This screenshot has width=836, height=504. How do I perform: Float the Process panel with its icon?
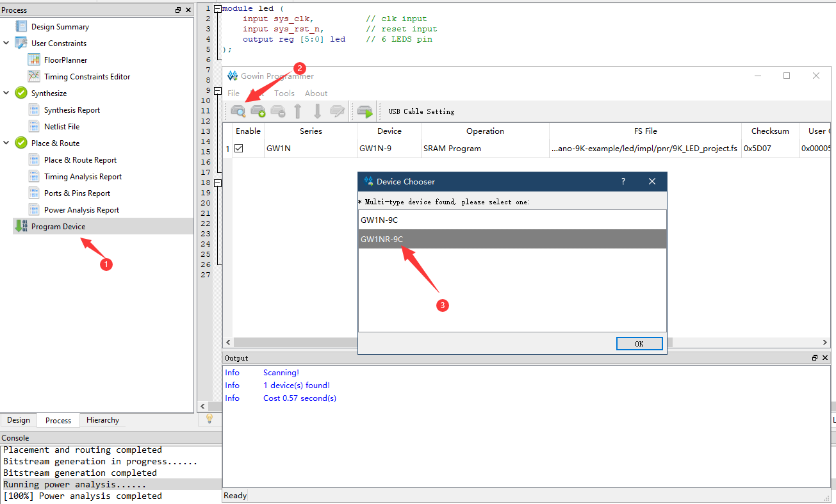click(178, 10)
